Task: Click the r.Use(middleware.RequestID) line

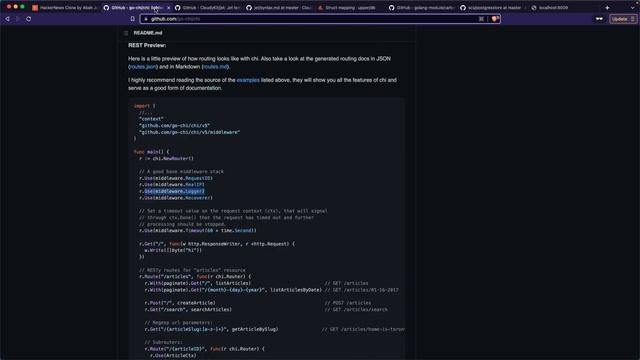Action: point(176,178)
